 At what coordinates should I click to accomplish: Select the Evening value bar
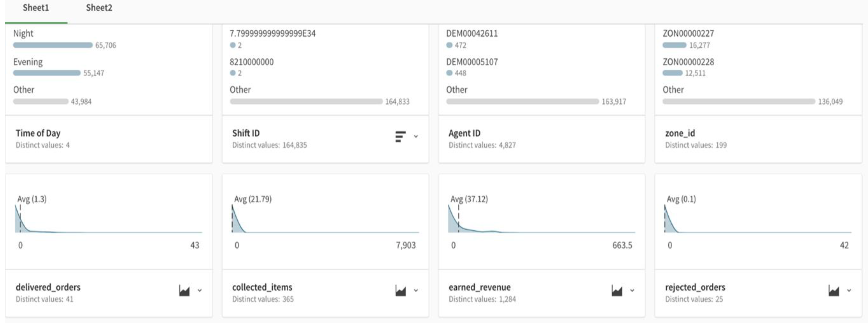click(x=47, y=73)
